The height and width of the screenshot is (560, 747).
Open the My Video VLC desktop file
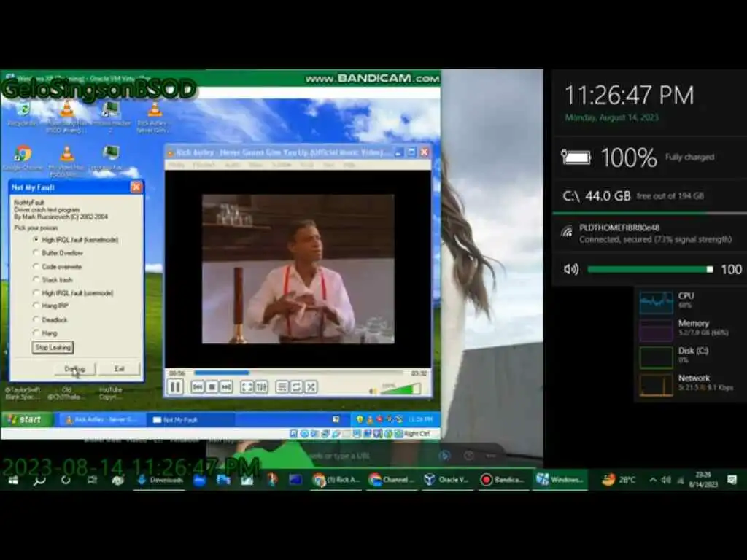tap(66, 161)
